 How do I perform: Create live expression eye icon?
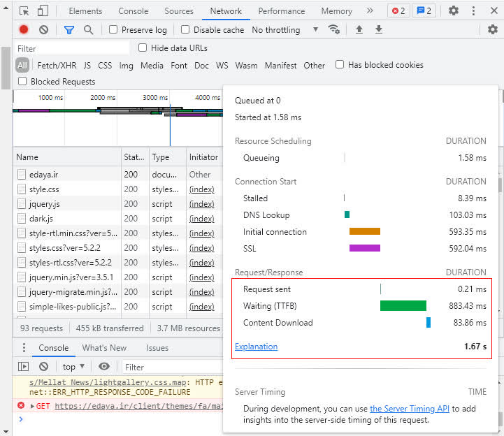click(104, 366)
